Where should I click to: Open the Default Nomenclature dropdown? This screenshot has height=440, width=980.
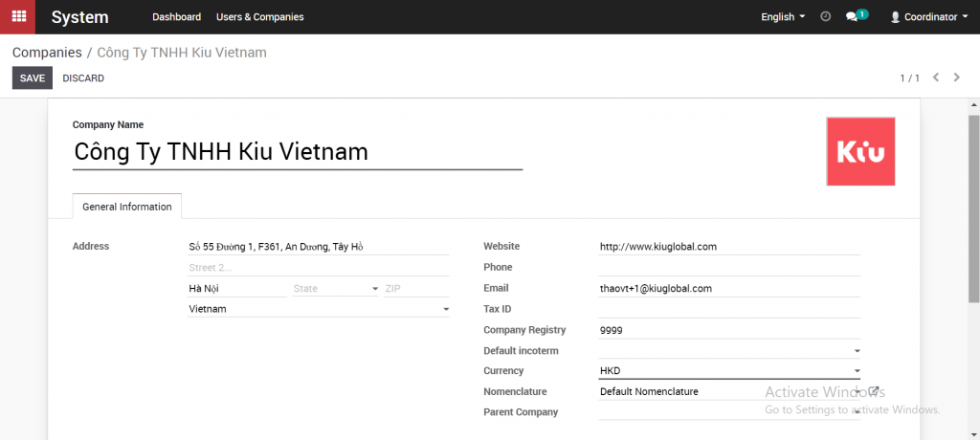[729, 391]
